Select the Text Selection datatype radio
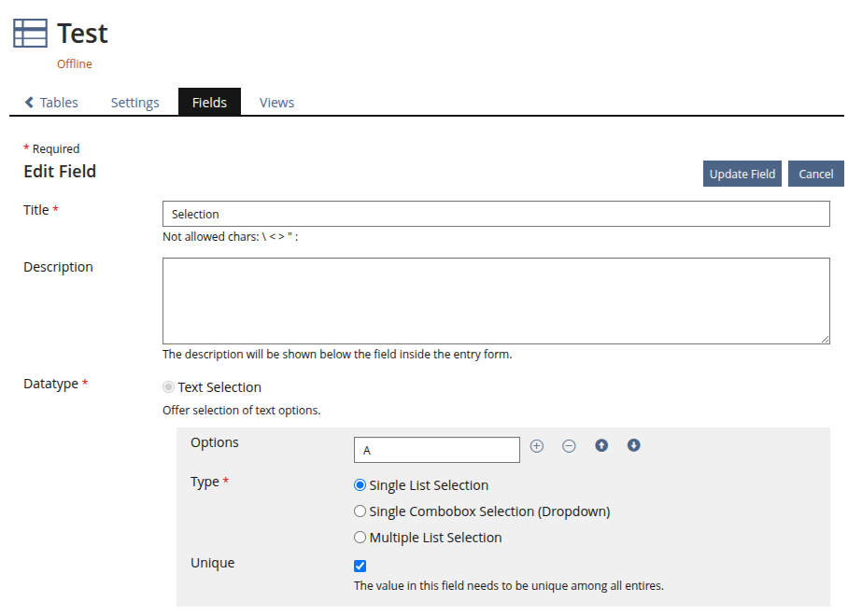This screenshot has width=848, height=616. 168,387
